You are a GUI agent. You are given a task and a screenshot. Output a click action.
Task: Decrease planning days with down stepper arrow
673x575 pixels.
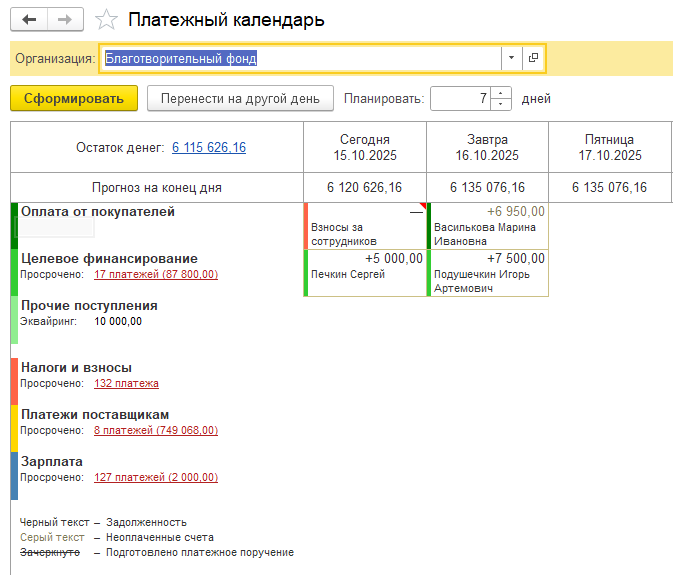coord(501,104)
